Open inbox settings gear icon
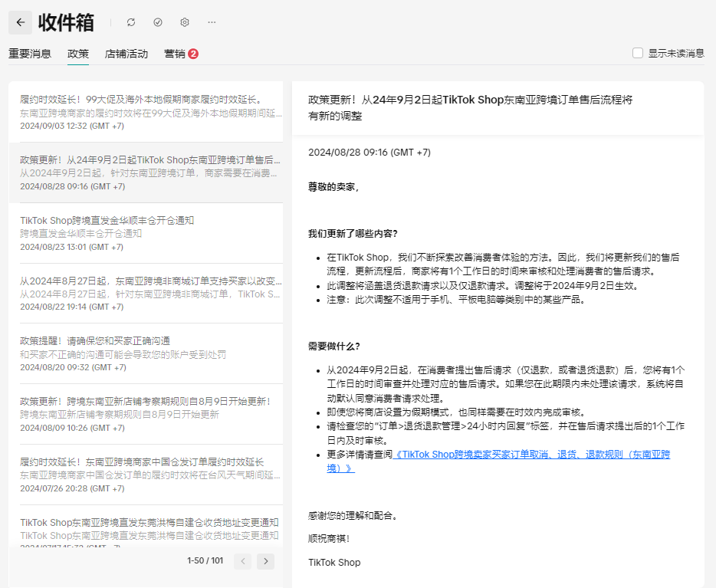The width and height of the screenshot is (716, 588). [185, 22]
